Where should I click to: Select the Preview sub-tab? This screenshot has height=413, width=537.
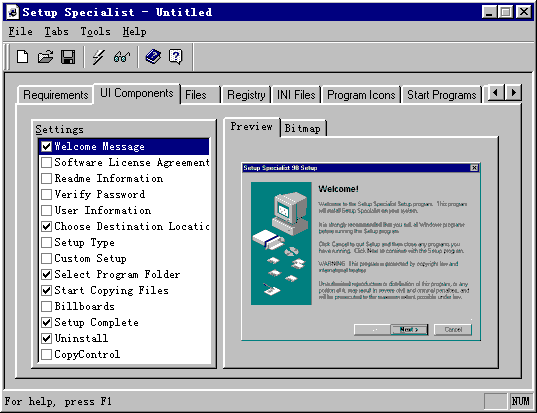tap(251, 127)
